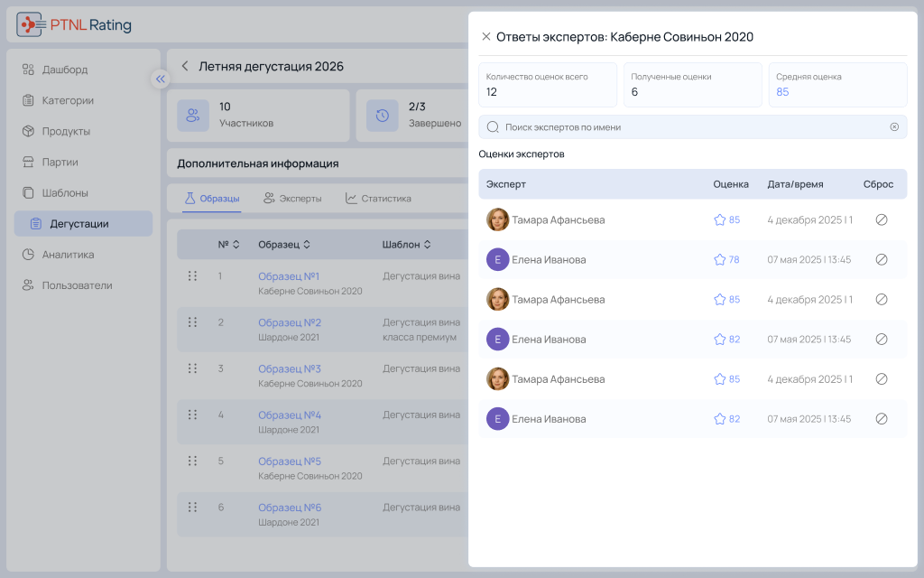Click the first Тамара Афансьева avatar
Viewport: 924px width, 578px height.
tap(497, 219)
